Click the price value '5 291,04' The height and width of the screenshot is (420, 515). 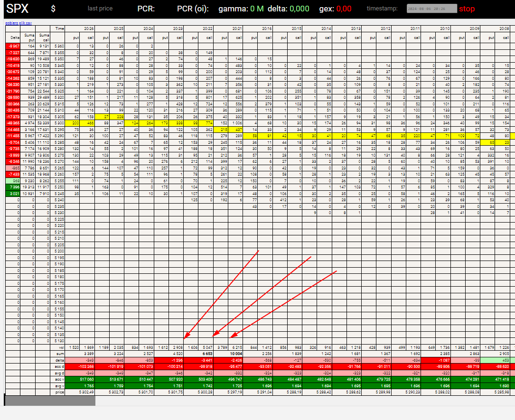coord(258,392)
